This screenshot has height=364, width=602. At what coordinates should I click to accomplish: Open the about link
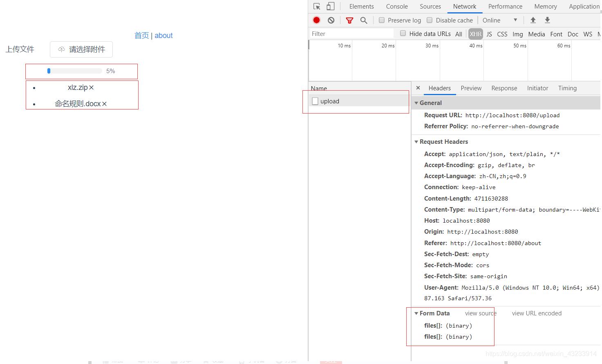pyautogui.click(x=163, y=36)
